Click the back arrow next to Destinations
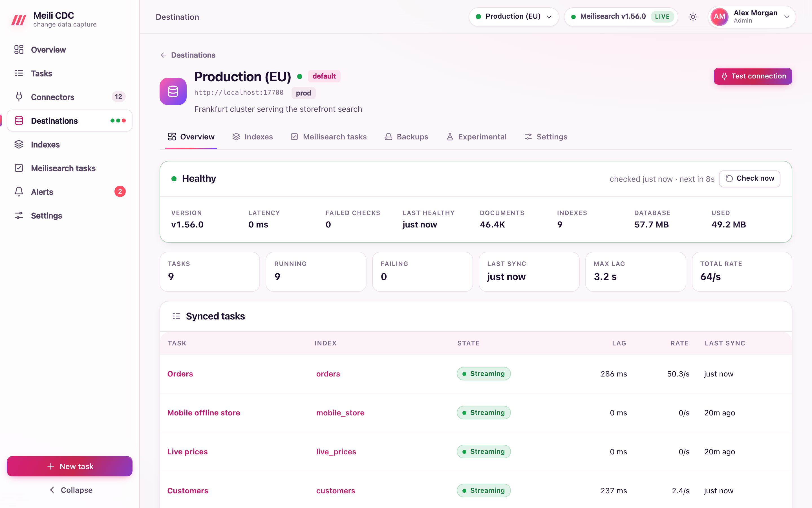 [x=164, y=55]
